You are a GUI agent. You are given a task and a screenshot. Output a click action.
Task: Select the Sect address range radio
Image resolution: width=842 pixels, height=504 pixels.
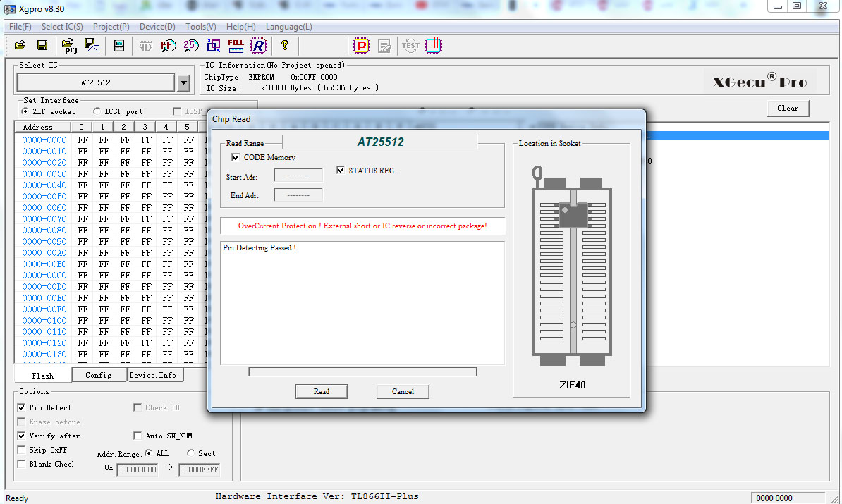point(190,453)
